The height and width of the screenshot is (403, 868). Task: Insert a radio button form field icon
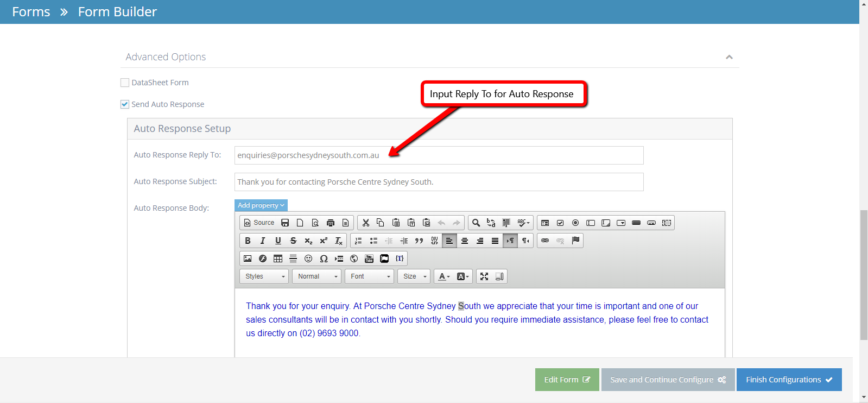point(575,223)
